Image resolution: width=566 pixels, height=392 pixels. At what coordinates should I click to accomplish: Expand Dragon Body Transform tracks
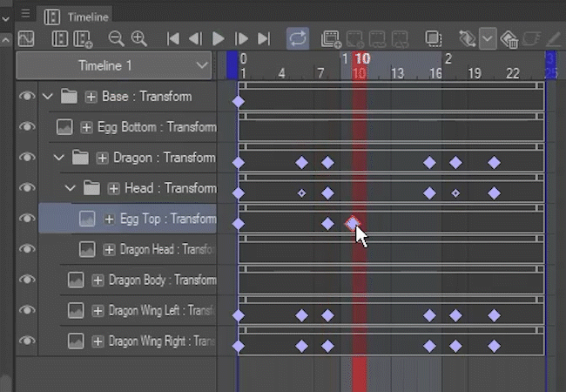[98, 280]
